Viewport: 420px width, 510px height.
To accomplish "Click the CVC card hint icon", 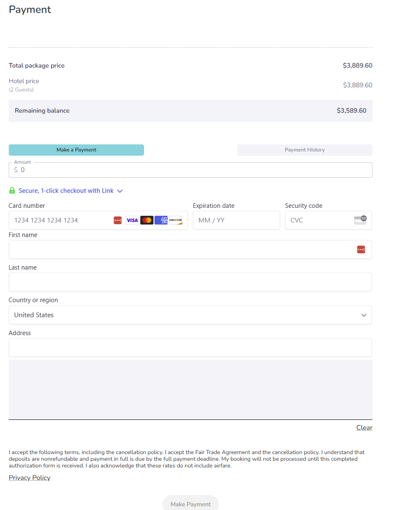I will coord(360,220).
